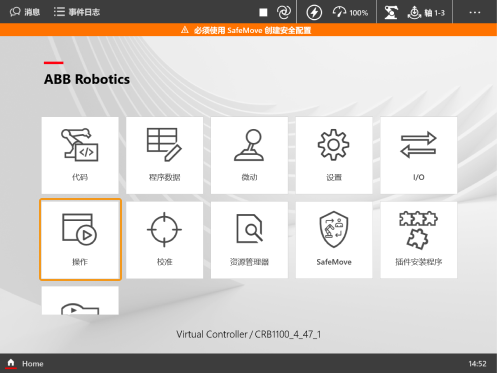This screenshot has width=497, height=373.
Task: Open 消息 (Messages) in the top bar
Action: click(25, 12)
